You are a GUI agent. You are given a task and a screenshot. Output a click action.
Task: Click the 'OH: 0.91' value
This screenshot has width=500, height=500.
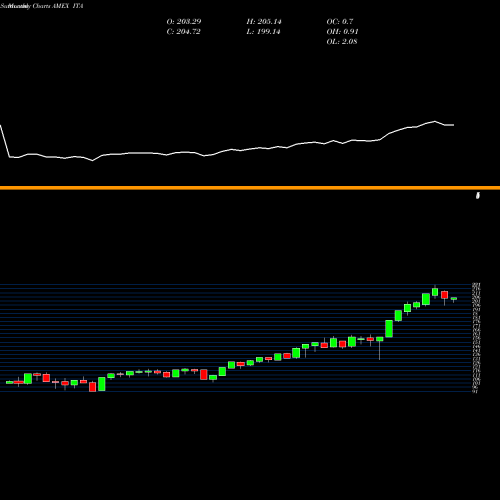pyautogui.click(x=342, y=32)
